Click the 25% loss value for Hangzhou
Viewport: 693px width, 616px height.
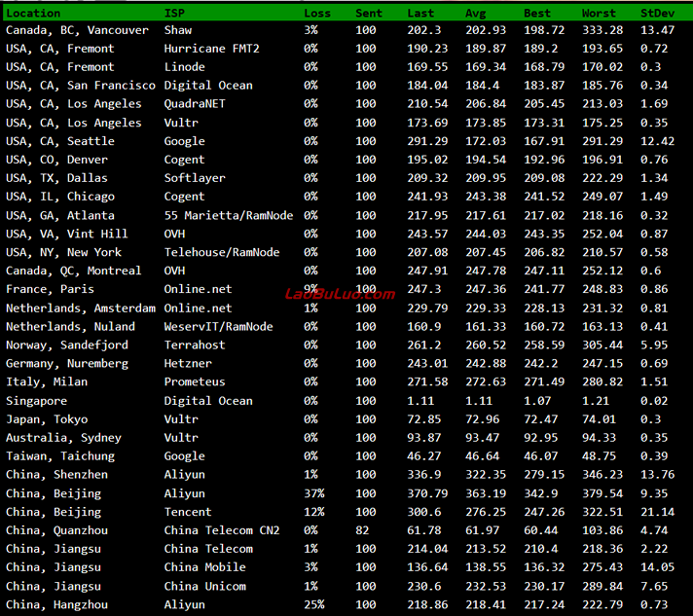coord(313,604)
